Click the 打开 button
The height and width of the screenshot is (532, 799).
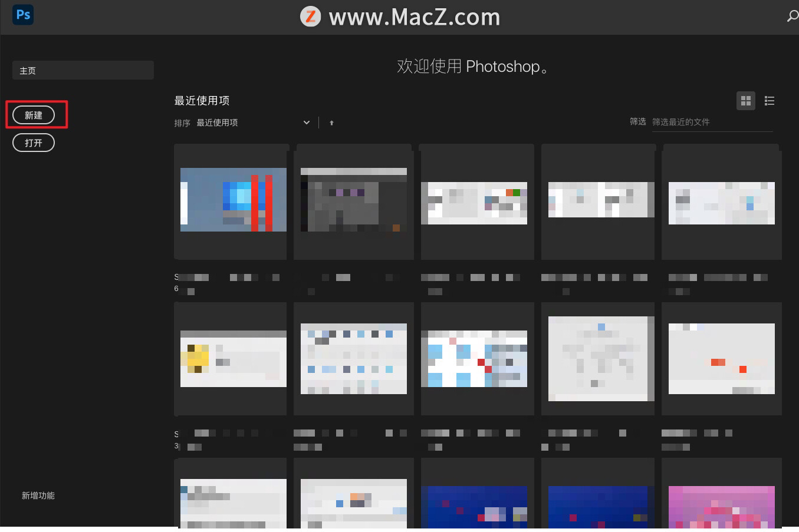pos(34,143)
